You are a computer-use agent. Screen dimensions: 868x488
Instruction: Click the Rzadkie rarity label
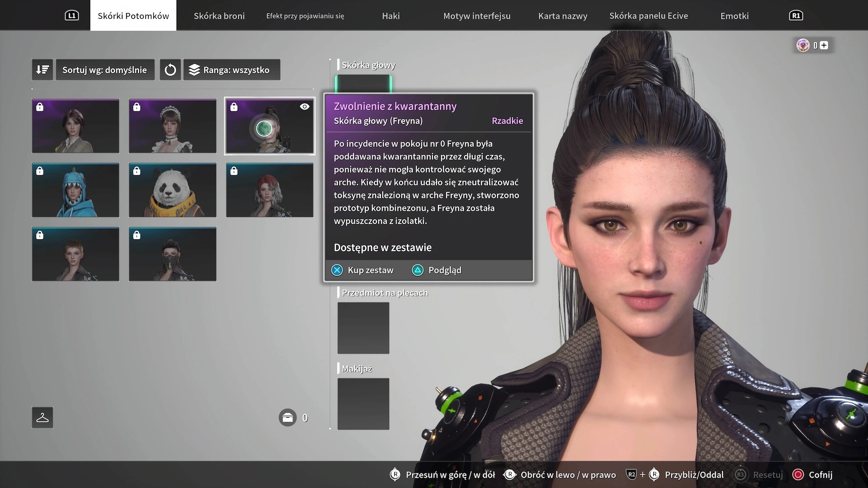point(507,121)
